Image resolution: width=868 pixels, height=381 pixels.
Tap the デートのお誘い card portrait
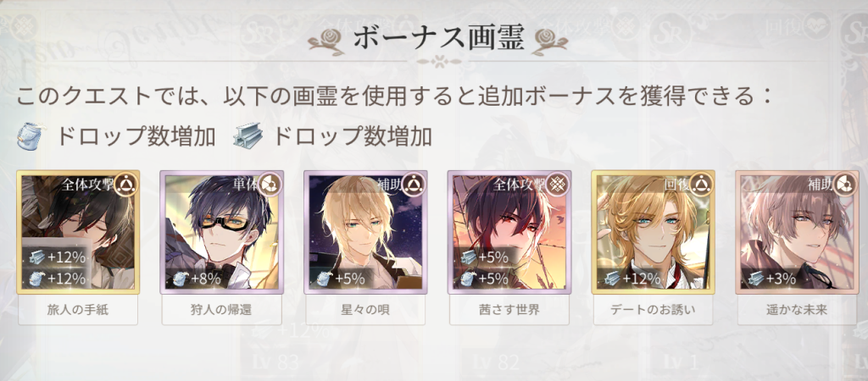(654, 232)
